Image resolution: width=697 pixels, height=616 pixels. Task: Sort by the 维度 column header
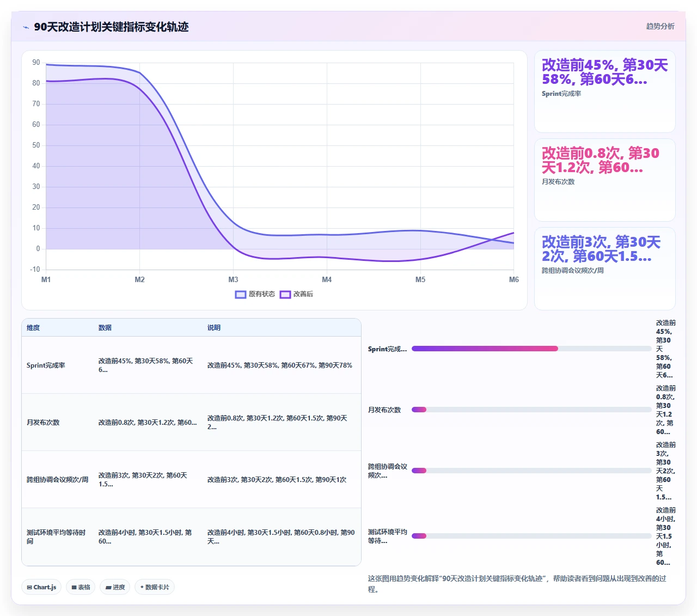tap(33, 328)
